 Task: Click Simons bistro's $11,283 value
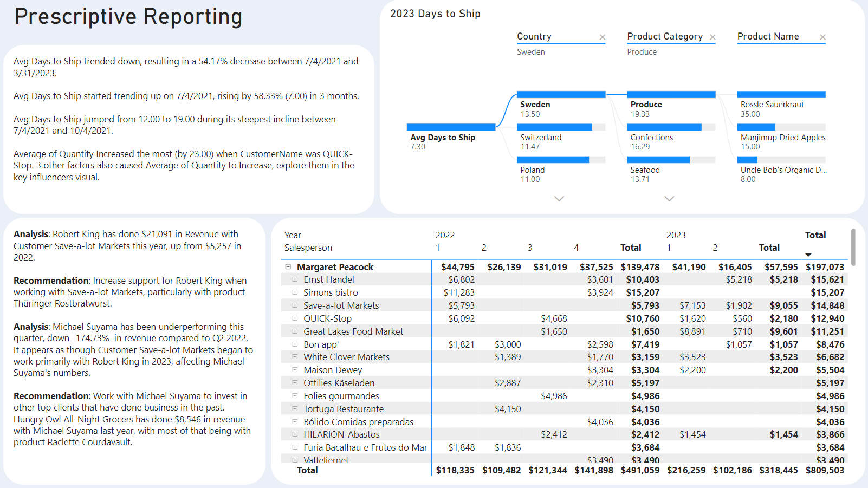pos(459,292)
